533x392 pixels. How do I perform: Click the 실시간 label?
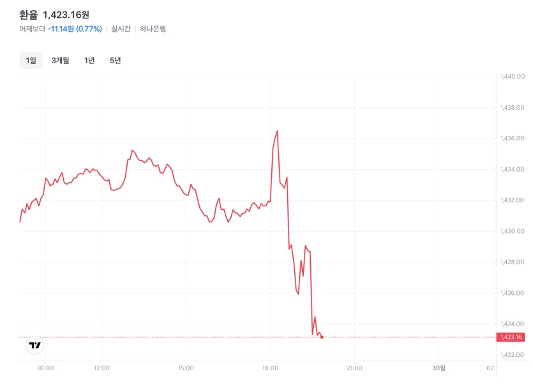click(121, 29)
